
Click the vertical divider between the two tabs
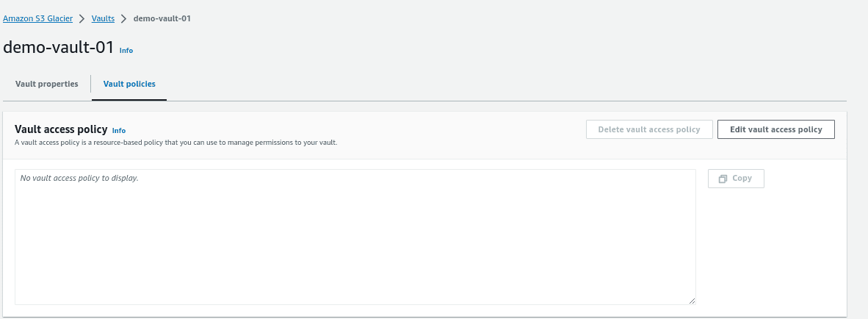click(x=91, y=85)
